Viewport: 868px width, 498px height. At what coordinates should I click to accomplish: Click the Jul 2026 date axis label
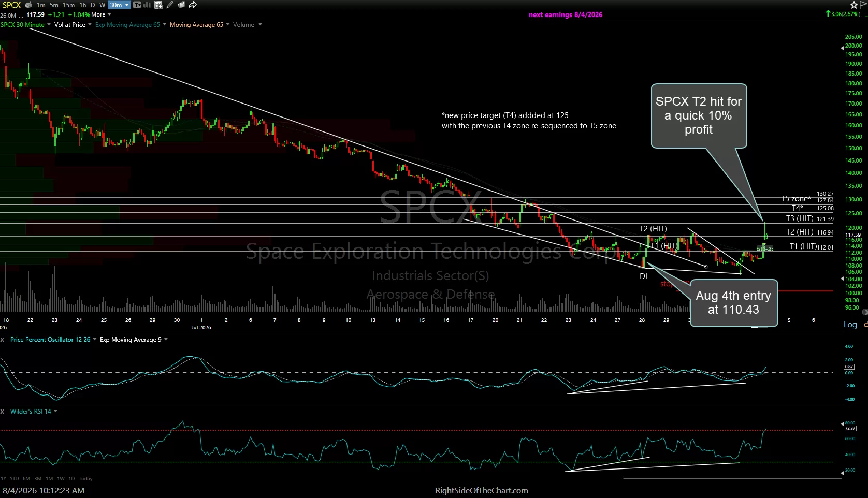click(201, 327)
